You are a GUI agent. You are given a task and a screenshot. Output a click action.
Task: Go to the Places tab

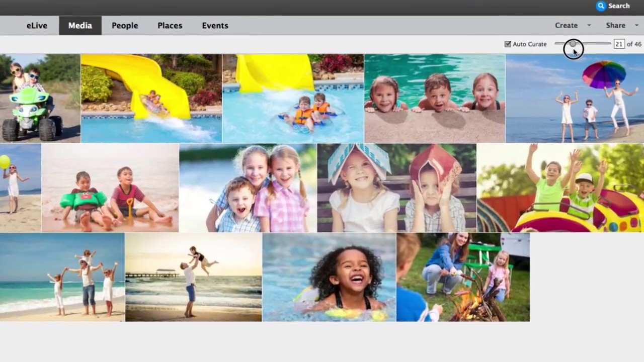[170, 26]
